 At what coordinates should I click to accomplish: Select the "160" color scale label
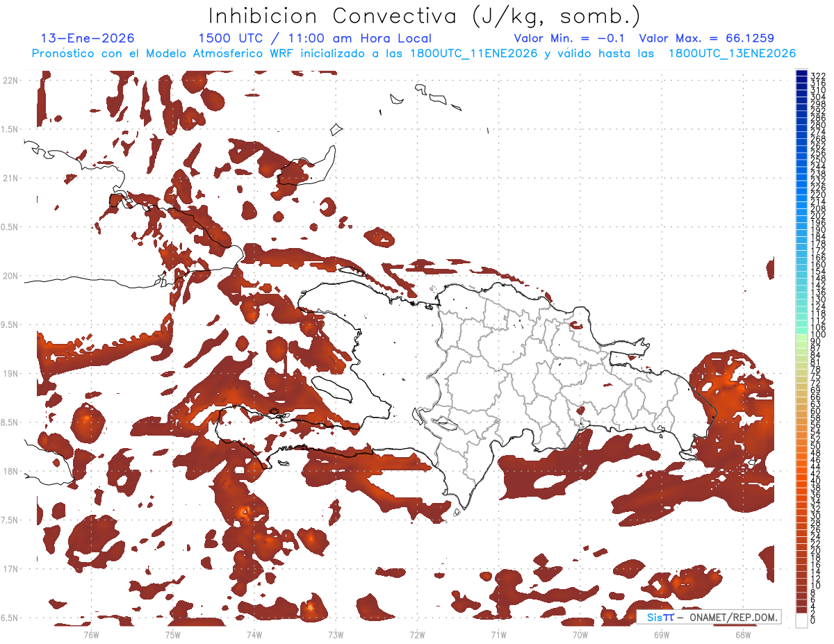coord(818,265)
